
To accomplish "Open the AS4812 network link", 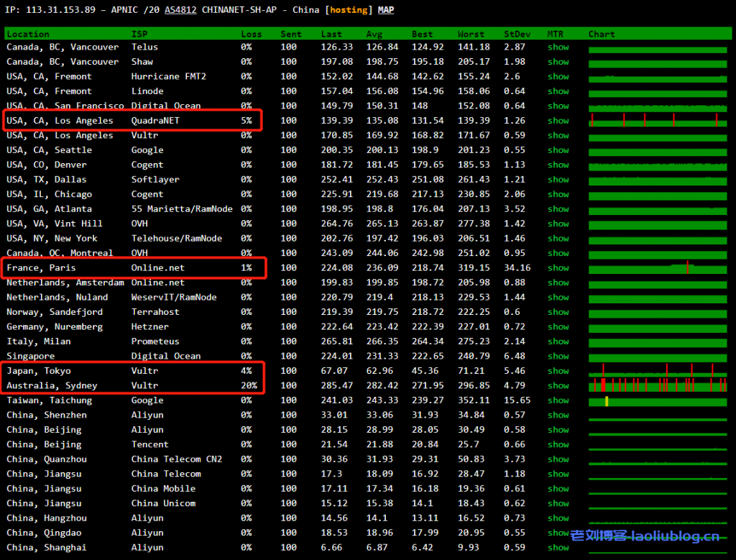I will [180, 10].
